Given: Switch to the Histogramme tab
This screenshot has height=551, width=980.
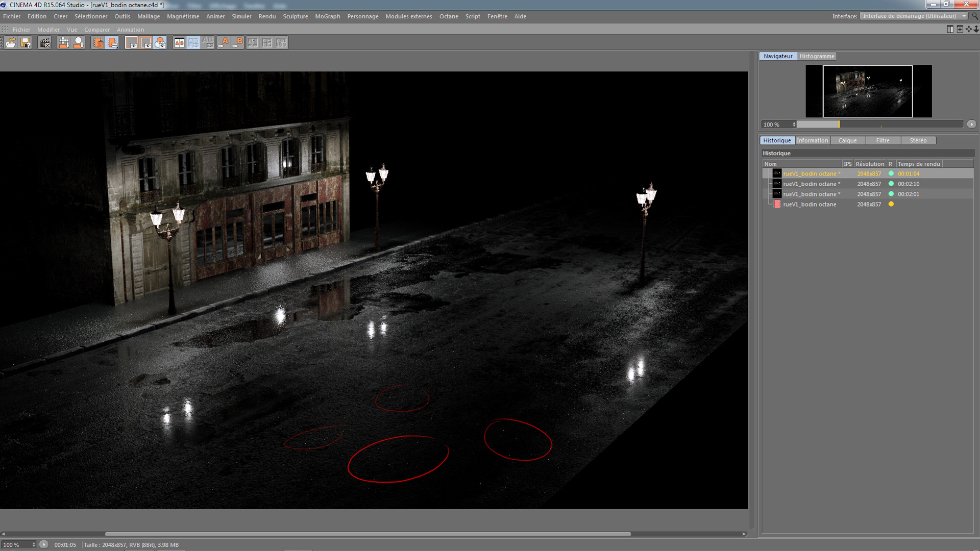Looking at the screenshot, I should click(817, 57).
